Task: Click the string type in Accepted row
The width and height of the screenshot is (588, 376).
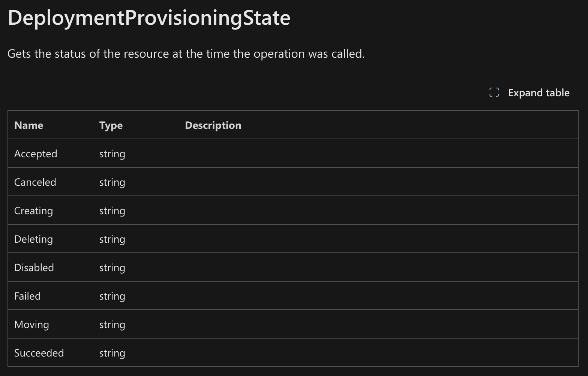Action: point(112,154)
